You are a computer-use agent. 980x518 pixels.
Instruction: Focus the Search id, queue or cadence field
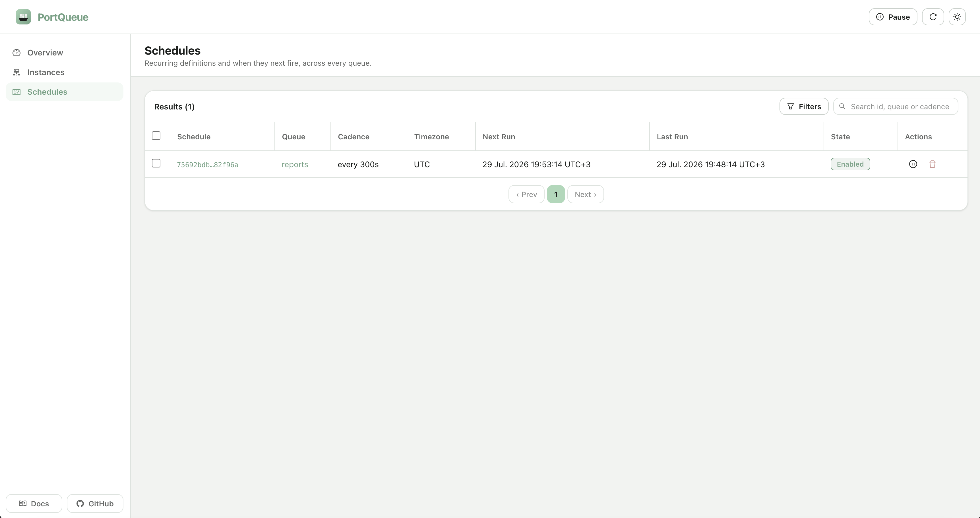coord(896,107)
